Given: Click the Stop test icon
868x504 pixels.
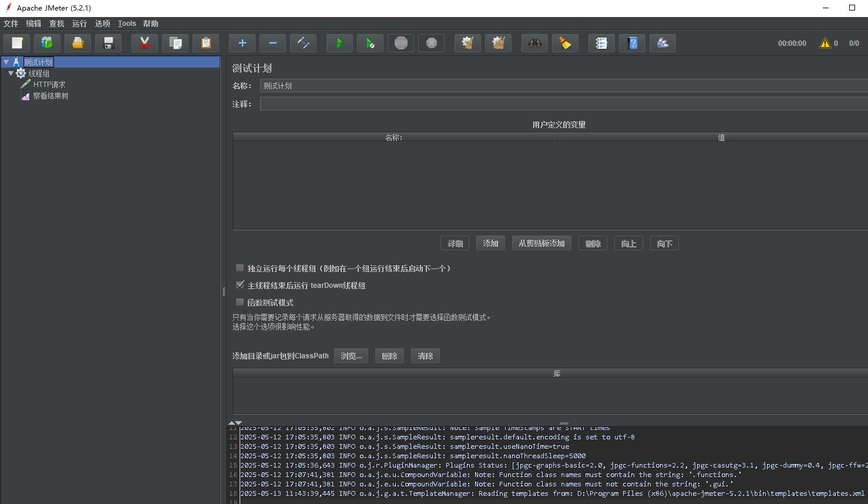Looking at the screenshot, I should click(x=401, y=43).
